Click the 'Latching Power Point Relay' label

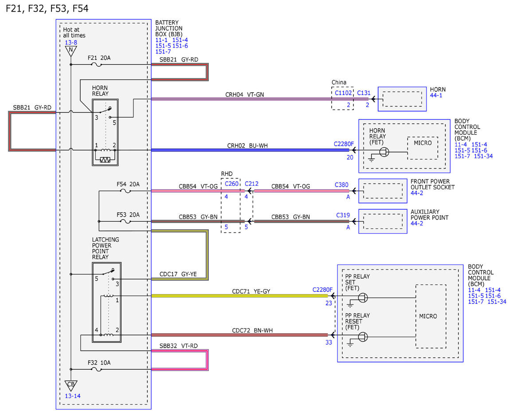[x=106, y=248]
